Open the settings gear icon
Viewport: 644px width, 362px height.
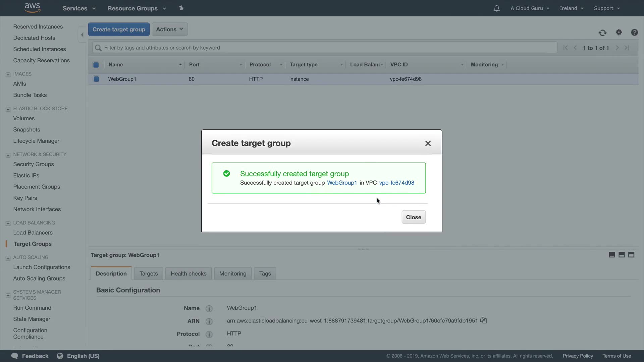pyautogui.click(x=619, y=32)
